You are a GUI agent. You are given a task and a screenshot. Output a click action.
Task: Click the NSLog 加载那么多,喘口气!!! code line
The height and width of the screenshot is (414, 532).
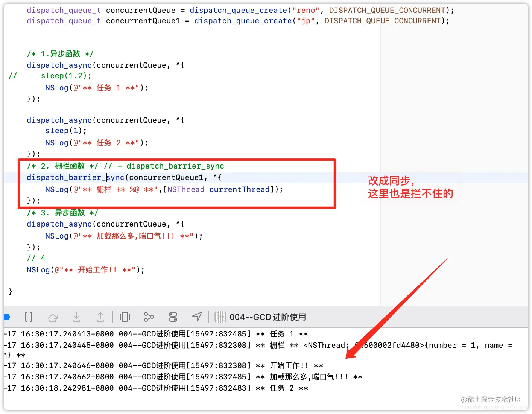click(x=124, y=236)
